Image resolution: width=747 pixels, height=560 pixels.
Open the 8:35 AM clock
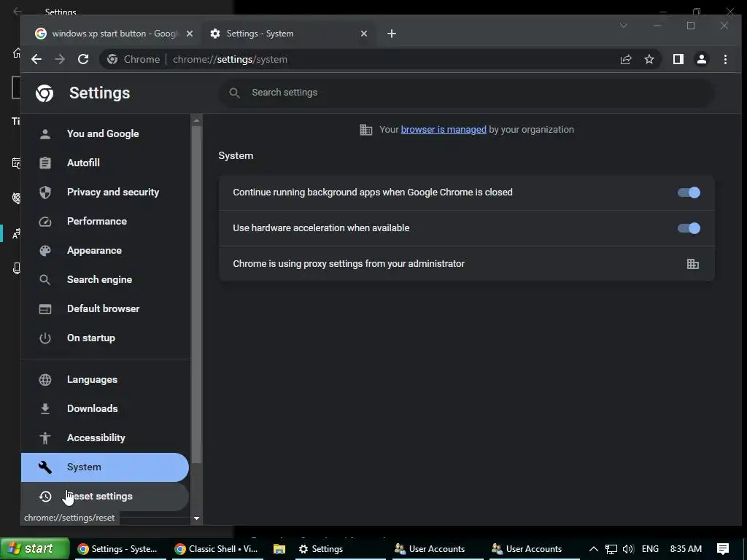(x=686, y=549)
